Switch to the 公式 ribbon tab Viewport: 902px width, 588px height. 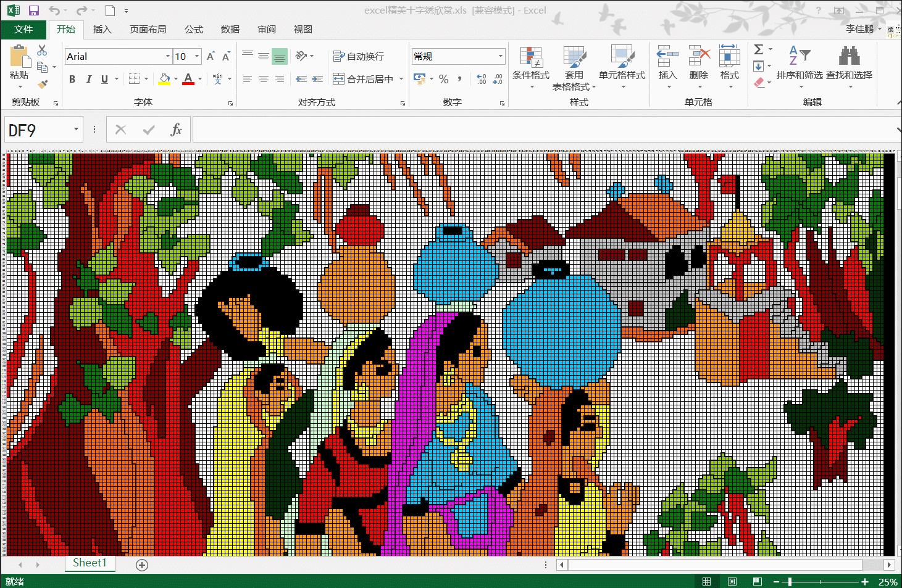click(x=193, y=29)
